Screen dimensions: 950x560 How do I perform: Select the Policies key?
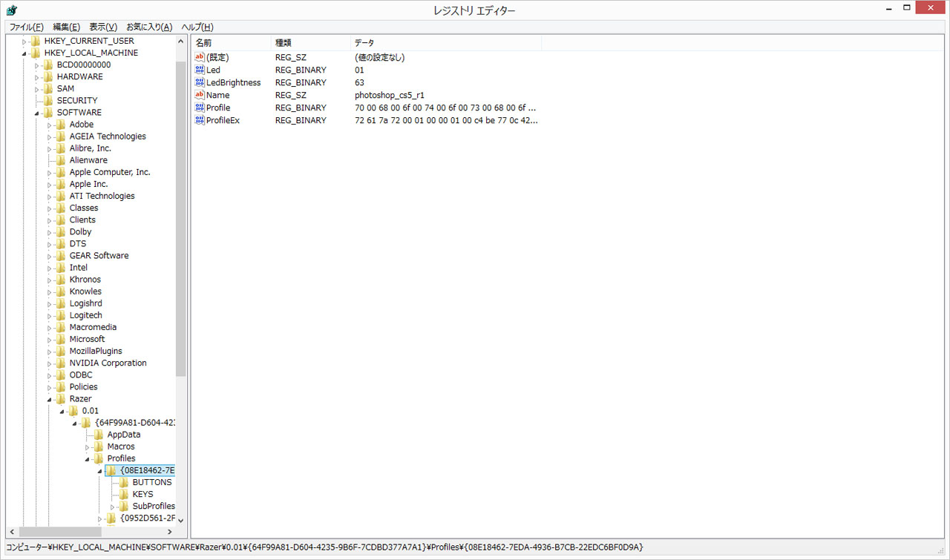(x=83, y=386)
